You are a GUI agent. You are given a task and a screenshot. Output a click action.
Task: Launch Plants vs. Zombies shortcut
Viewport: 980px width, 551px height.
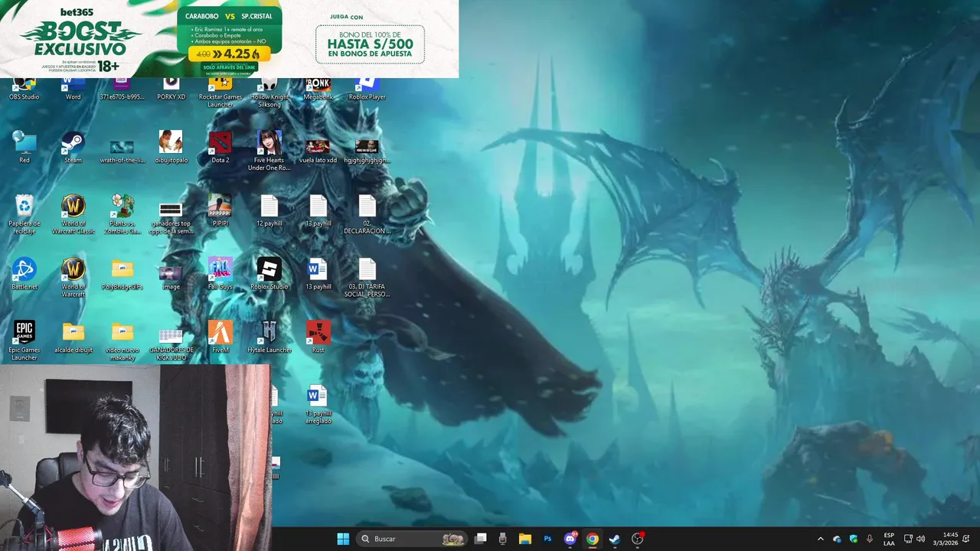[122, 214]
